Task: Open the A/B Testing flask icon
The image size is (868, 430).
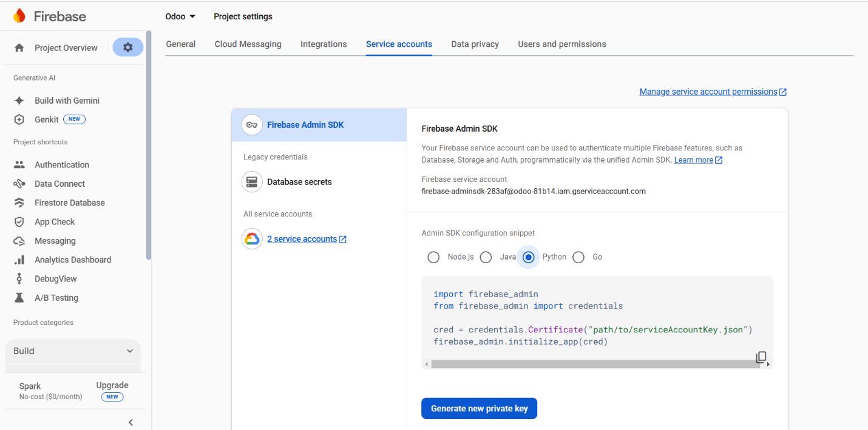Action: coord(19,298)
